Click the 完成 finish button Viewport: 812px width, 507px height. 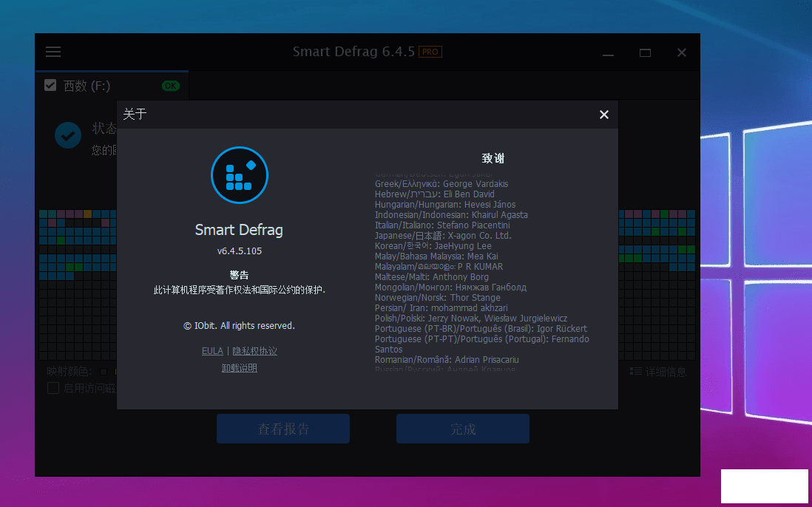(x=463, y=429)
